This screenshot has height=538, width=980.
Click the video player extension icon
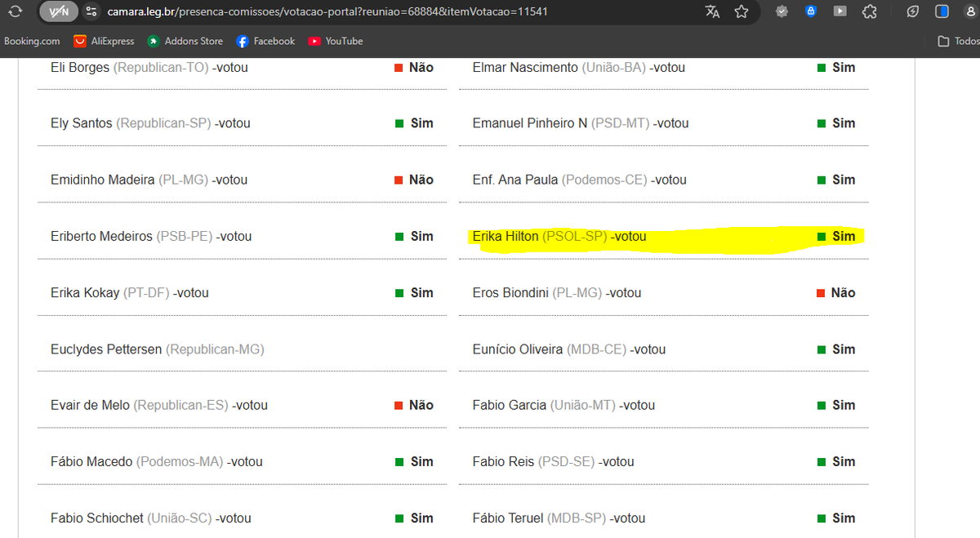pos(840,11)
